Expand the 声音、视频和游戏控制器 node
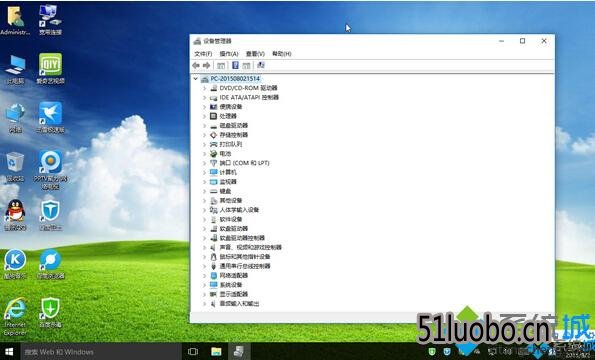 (205, 247)
